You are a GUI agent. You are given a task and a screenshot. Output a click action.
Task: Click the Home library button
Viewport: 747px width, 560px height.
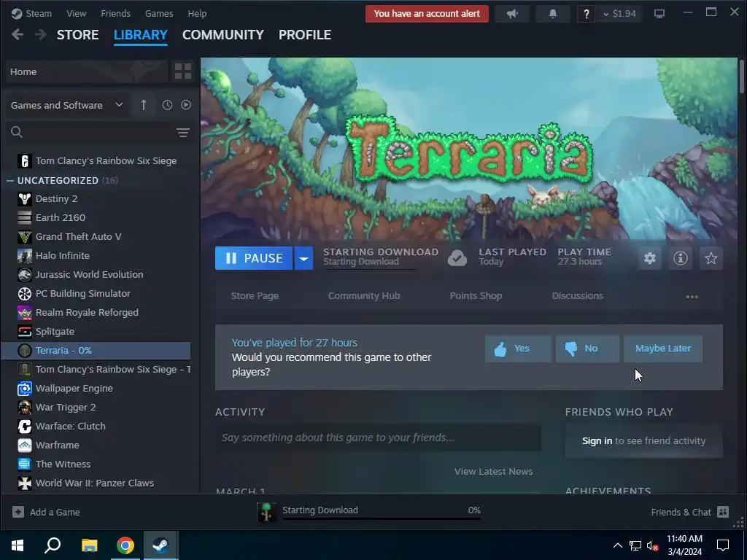(87, 71)
